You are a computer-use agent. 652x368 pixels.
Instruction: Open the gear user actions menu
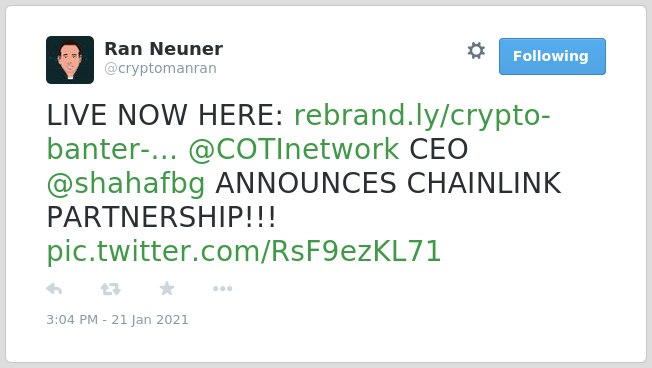click(x=476, y=51)
